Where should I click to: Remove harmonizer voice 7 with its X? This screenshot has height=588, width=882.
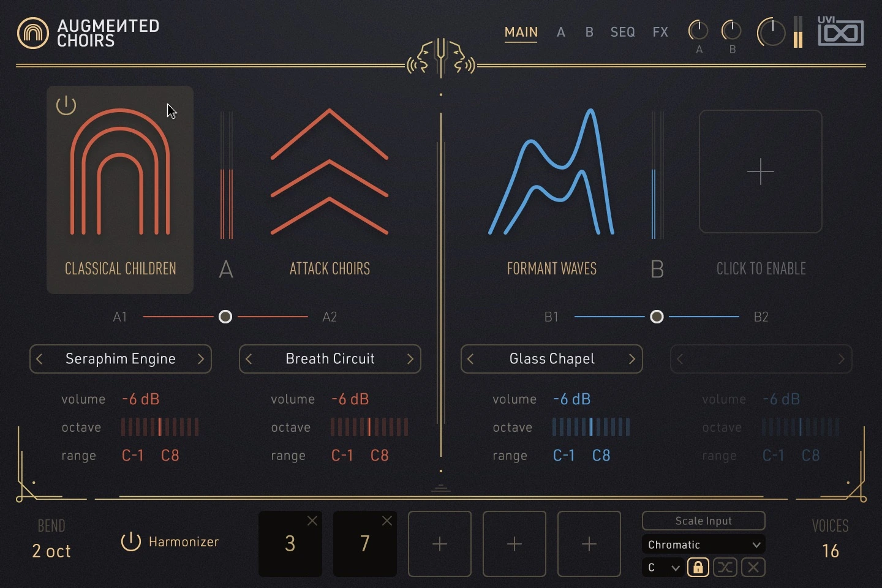387,521
